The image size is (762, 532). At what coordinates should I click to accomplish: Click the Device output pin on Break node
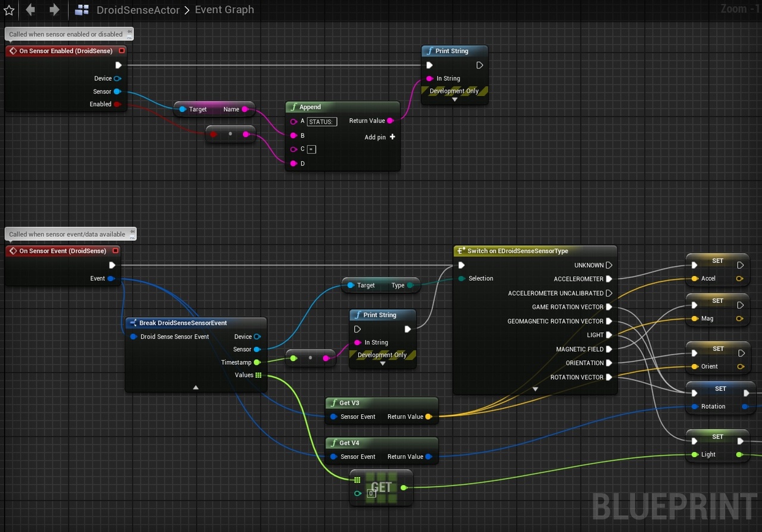pos(257,337)
